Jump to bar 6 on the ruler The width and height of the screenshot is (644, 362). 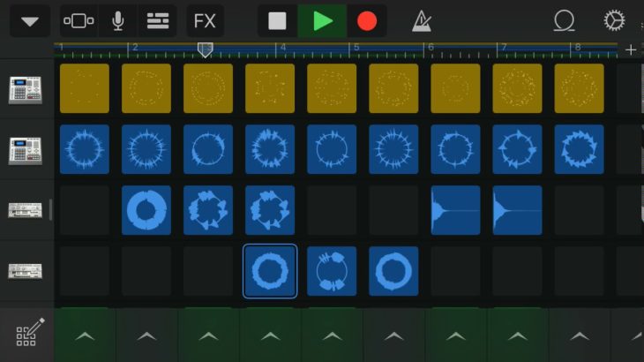coord(431,48)
